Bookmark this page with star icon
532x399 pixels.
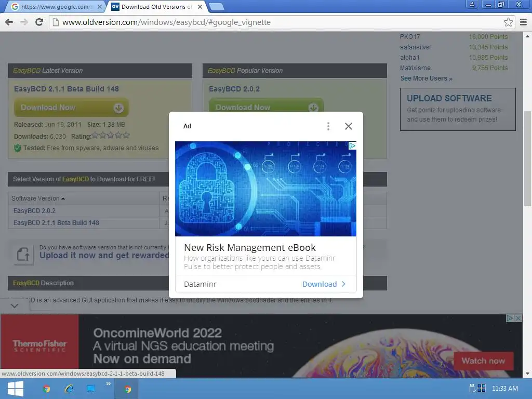[508, 22]
